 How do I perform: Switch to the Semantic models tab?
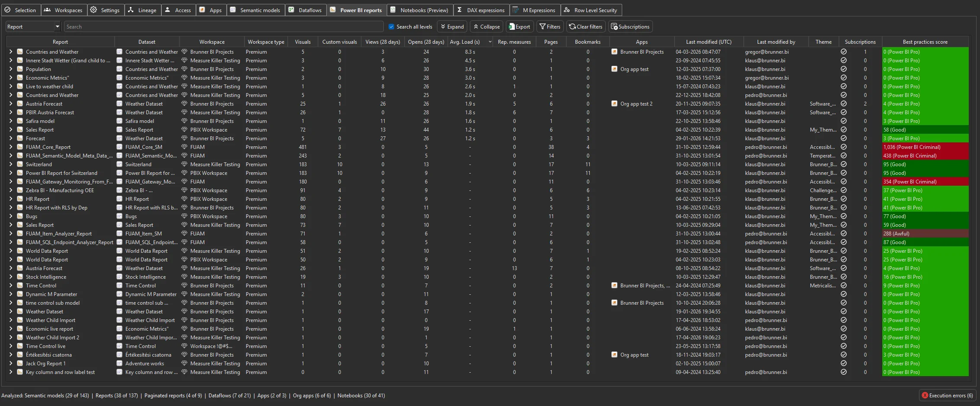click(256, 10)
